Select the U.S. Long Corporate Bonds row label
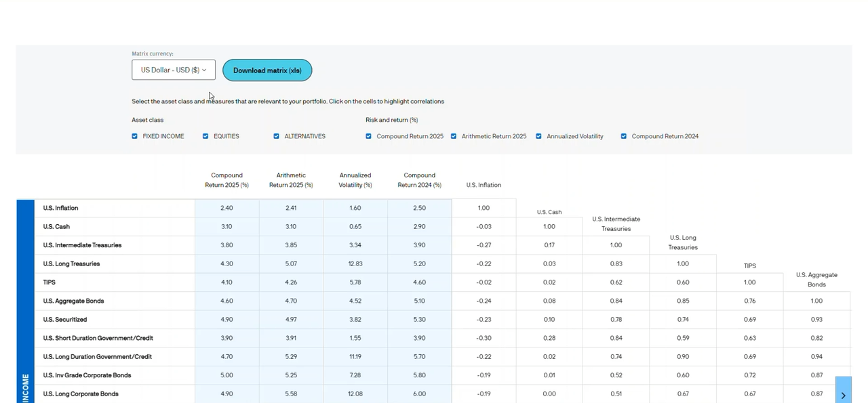868x403 pixels. pyautogui.click(x=81, y=394)
